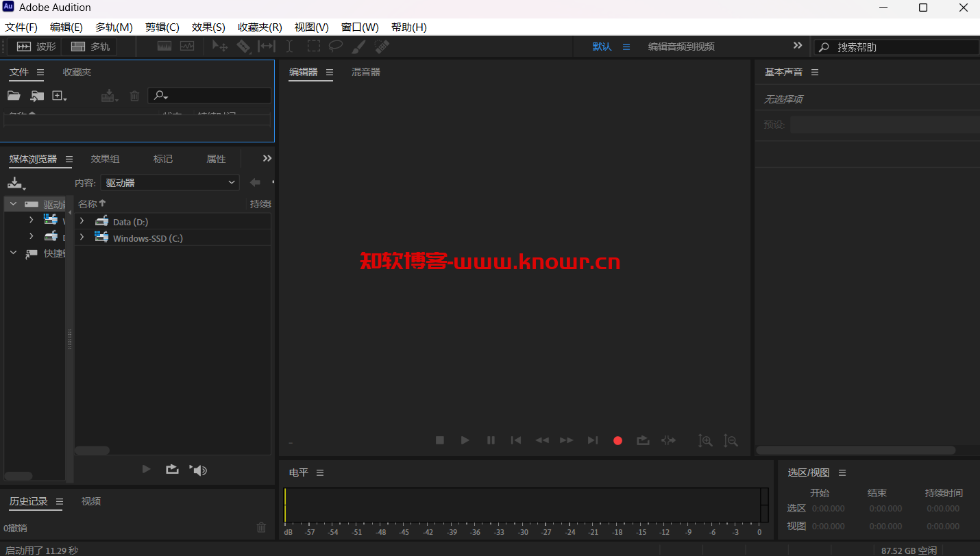This screenshot has height=556, width=980.
Task: Switch to the Favorites (收藏夹) tab
Action: coord(77,72)
